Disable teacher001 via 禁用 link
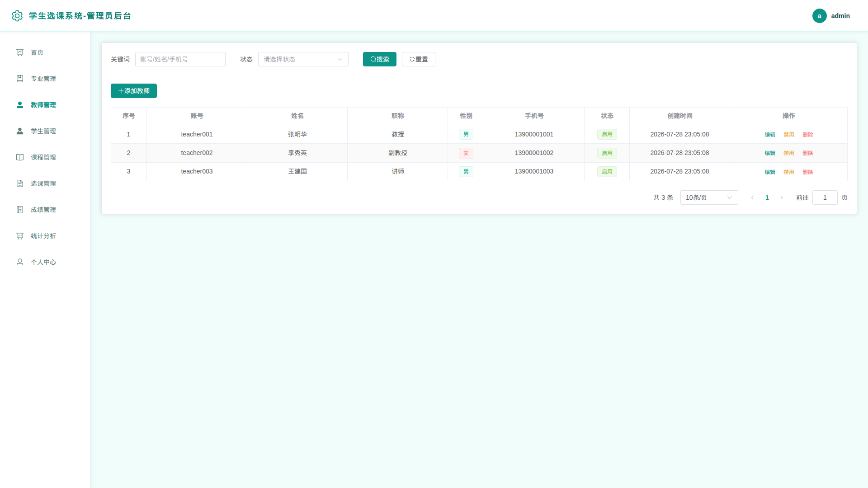 788,135
